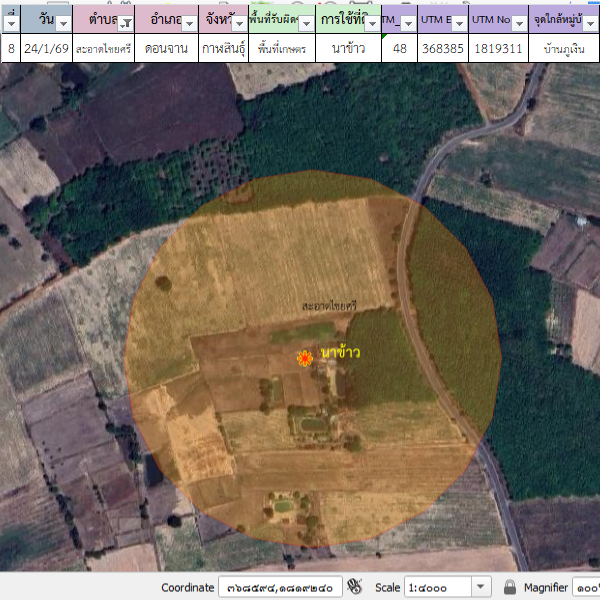600x600 pixels.
Task: Open filter dropdown for วัน column
Action: pos(63,22)
